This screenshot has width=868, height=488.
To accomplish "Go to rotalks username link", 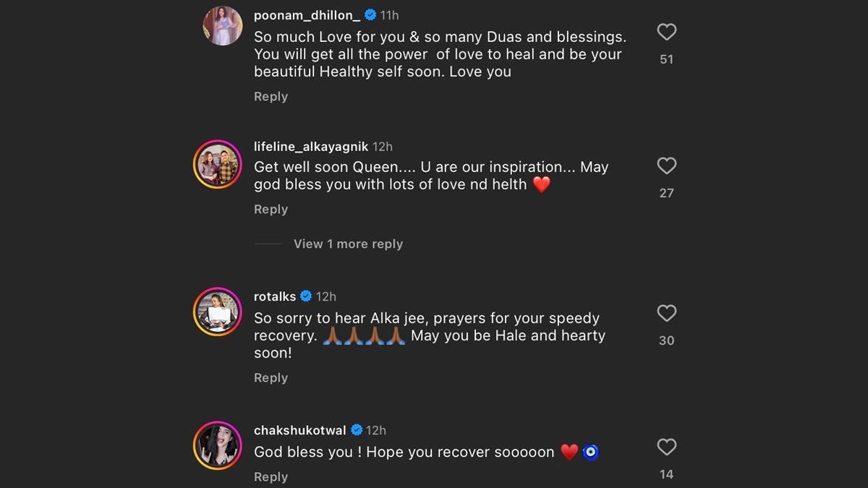I will 275,296.
